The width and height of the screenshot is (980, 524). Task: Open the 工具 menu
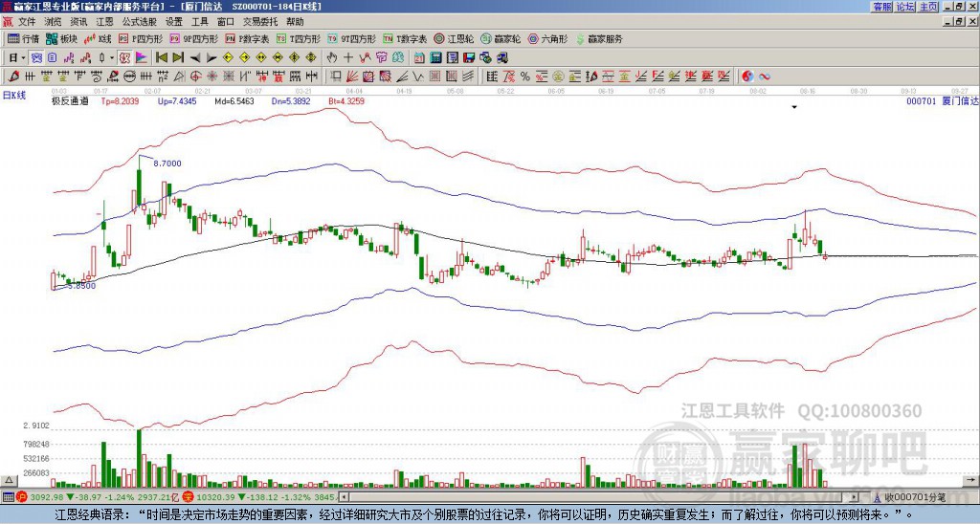pyautogui.click(x=199, y=22)
